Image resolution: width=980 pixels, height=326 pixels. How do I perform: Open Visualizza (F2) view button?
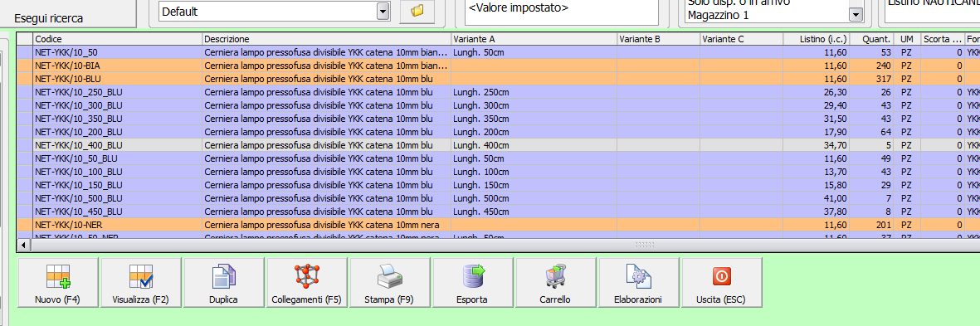point(140,283)
